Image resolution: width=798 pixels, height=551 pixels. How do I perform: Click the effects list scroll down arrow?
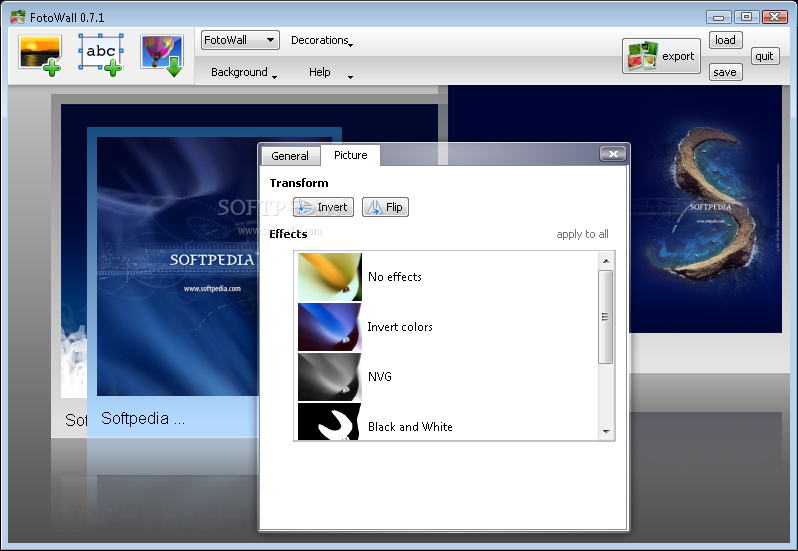[x=606, y=431]
